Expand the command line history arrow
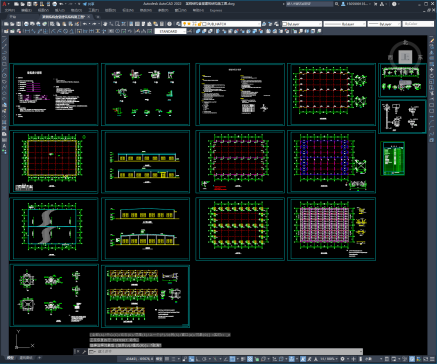Screen dimensions: 437x364 361,351
